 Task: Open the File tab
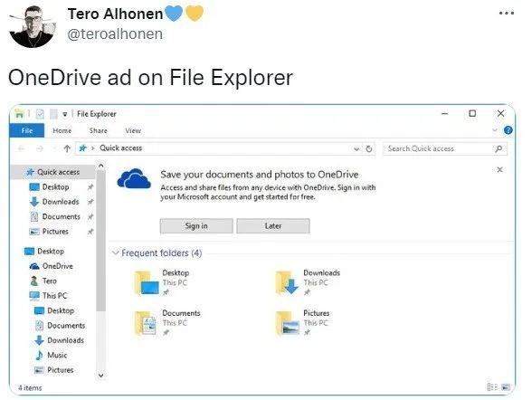(27, 130)
